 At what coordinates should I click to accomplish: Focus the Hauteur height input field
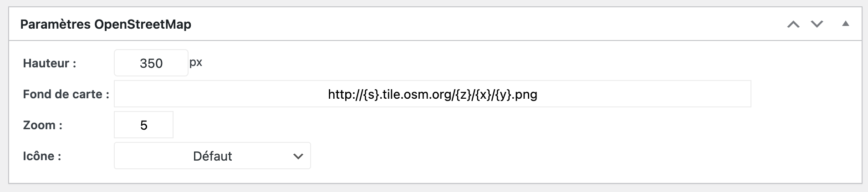tap(151, 63)
